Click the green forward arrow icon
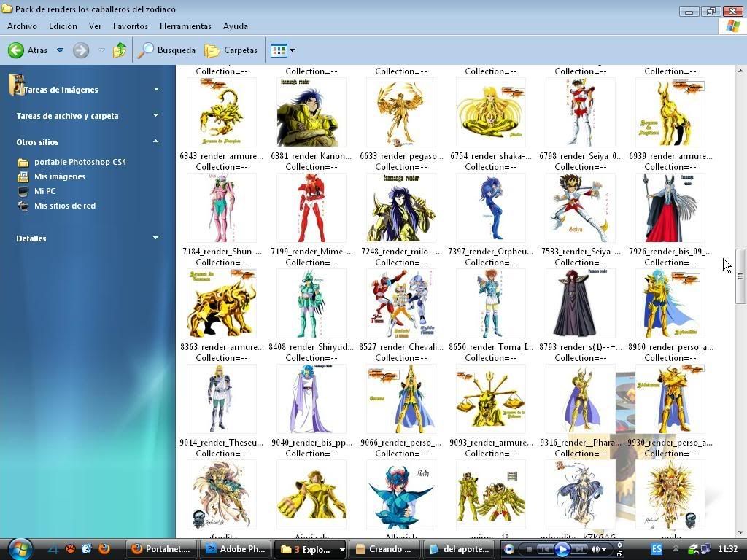 pyautogui.click(x=81, y=50)
